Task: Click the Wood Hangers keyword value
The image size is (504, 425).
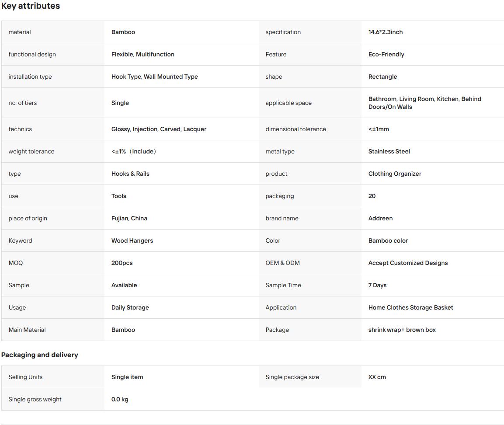Action: tap(132, 240)
